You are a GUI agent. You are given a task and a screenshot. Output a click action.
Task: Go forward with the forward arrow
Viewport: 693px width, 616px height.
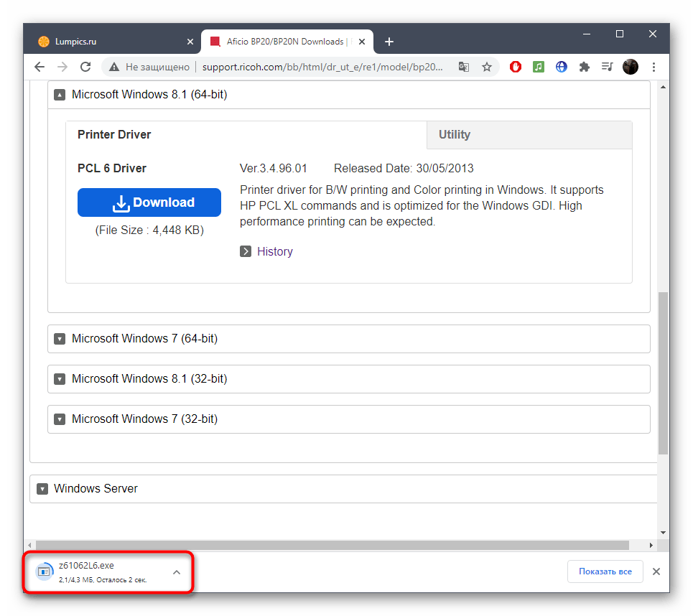tap(62, 67)
